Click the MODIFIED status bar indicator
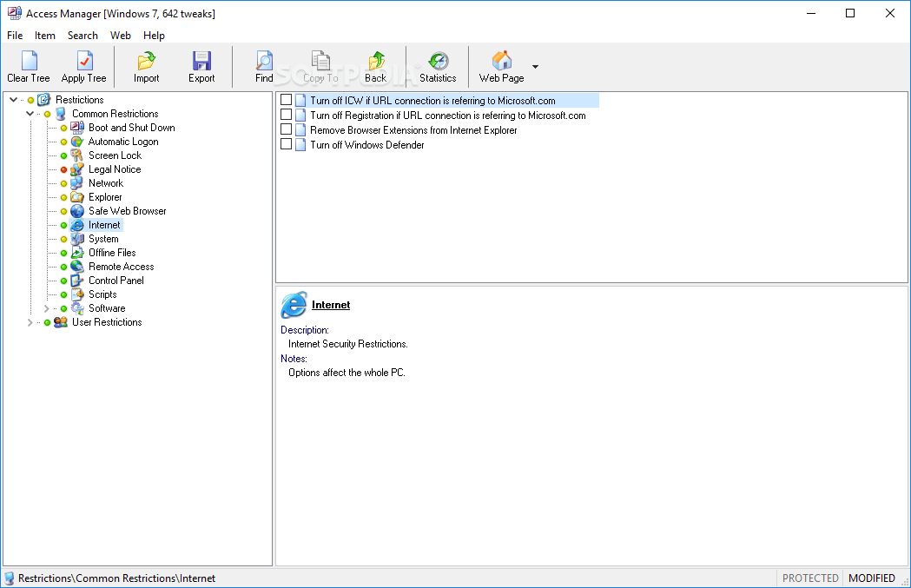 click(871, 578)
